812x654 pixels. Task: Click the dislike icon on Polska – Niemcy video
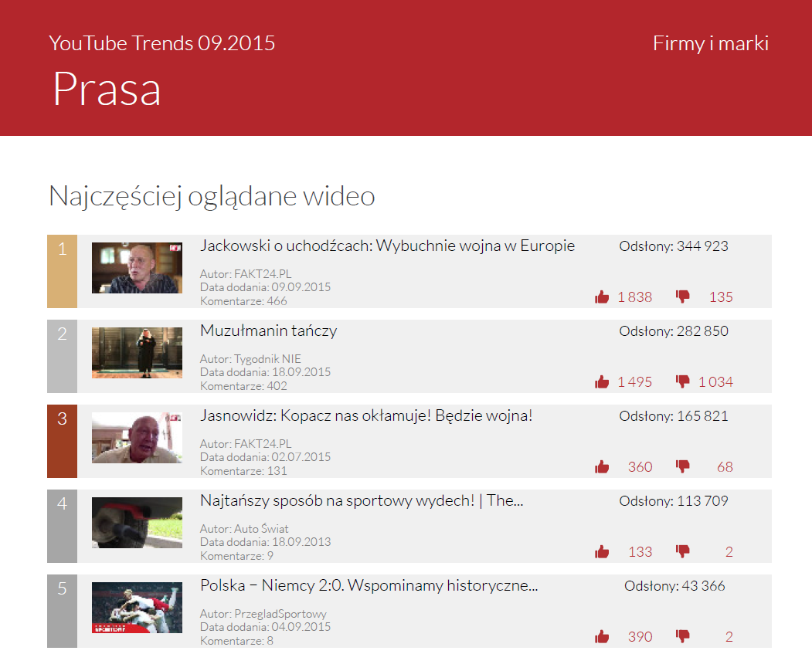[x=683, y=636]
